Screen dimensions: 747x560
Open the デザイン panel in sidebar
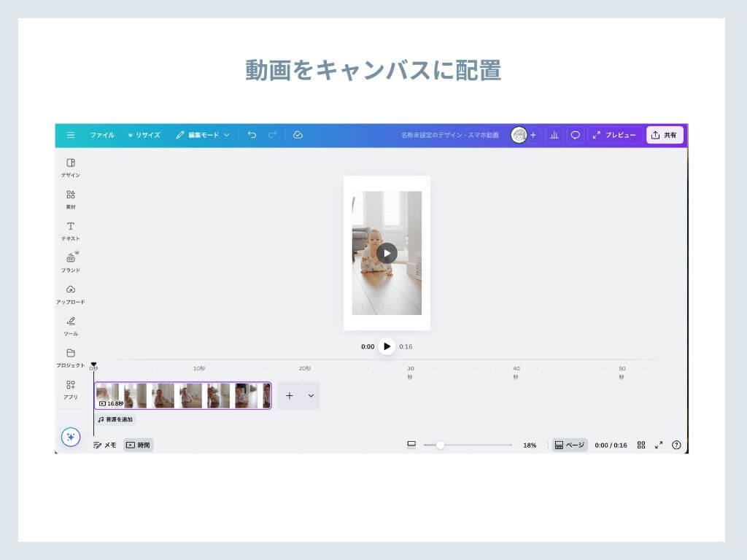[71, 168]
